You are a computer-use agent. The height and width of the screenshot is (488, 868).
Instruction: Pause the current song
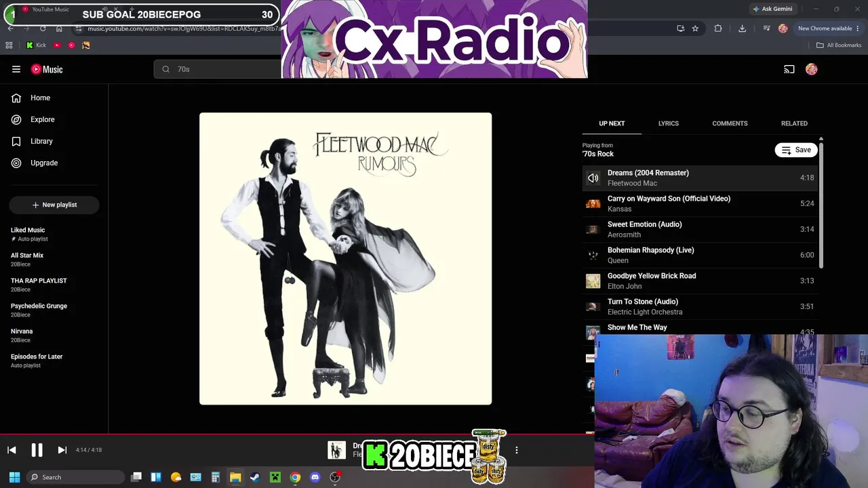(37, 450)
